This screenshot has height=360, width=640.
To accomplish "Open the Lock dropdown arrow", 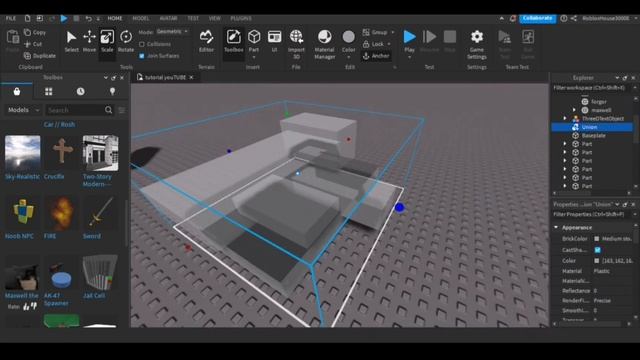I will (x=389, y=44).
